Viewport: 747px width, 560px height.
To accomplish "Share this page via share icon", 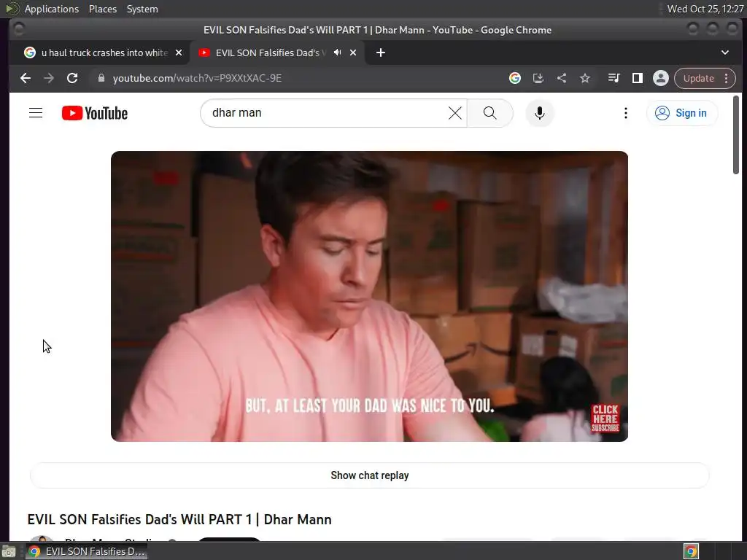I will tap(562, 78).
